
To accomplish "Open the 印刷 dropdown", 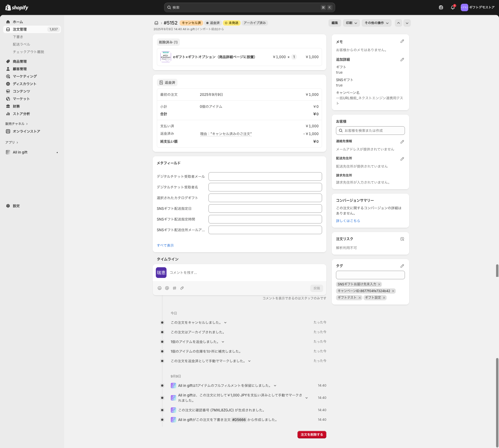I will 351,23.
